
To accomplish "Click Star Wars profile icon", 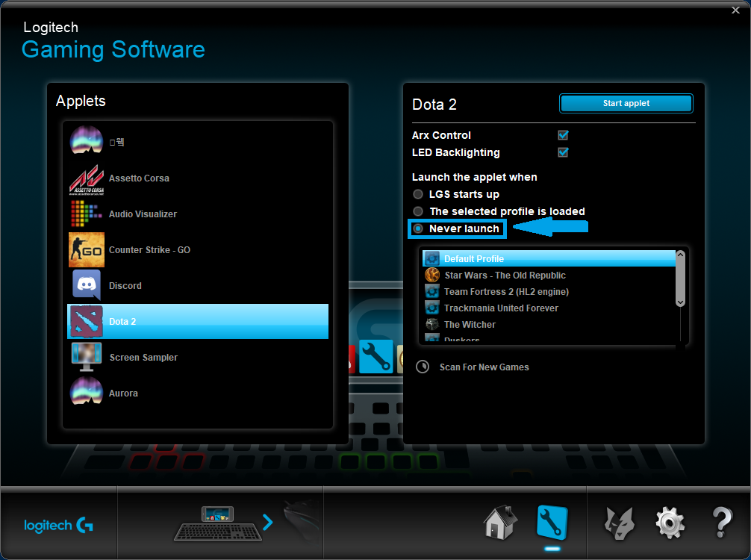I will 432,275.
